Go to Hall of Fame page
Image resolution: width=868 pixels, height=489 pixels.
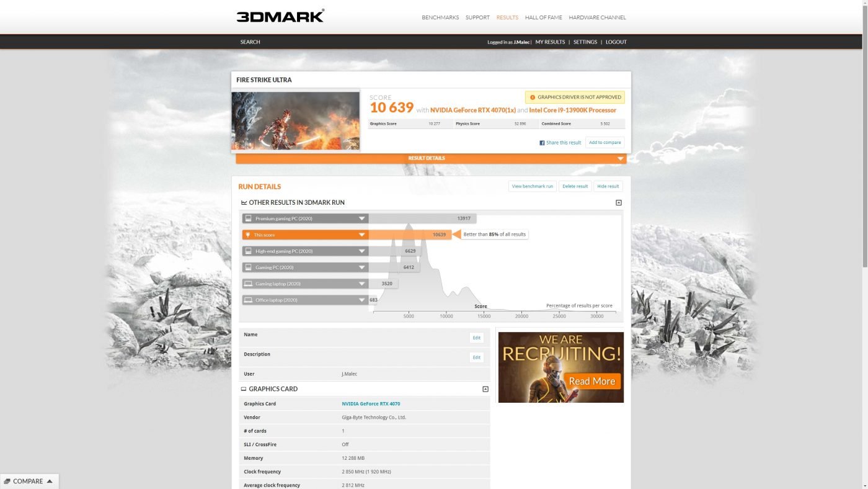(x=543, y=17)
